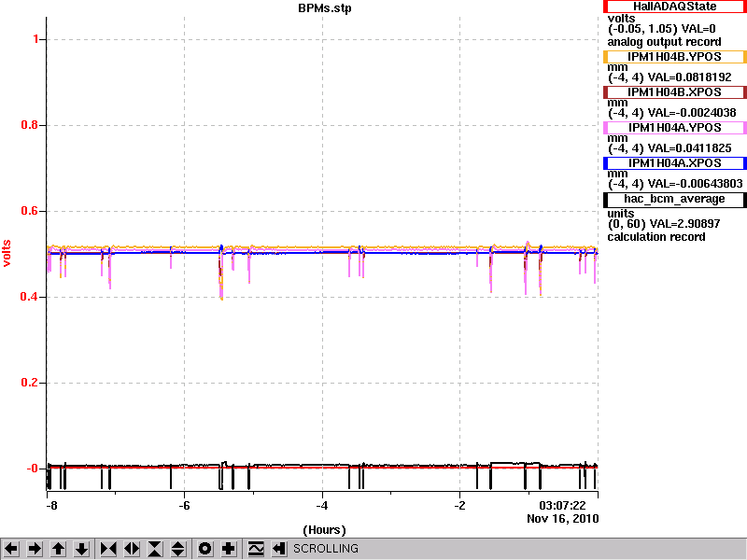
Task: Select the IPM1H04A.XPOS legend entry
Action: tap(674, 163)
